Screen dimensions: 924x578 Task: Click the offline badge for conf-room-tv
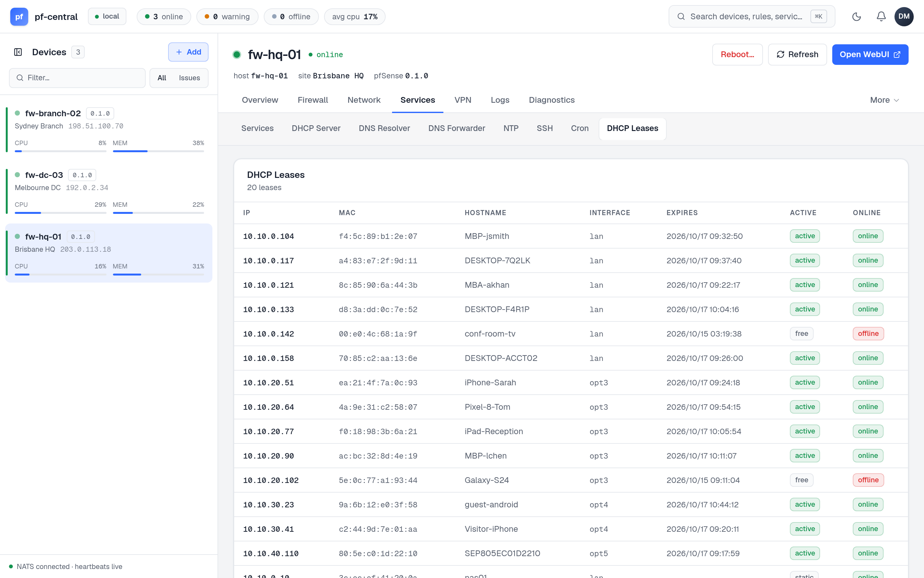click(x=868, y=334)
